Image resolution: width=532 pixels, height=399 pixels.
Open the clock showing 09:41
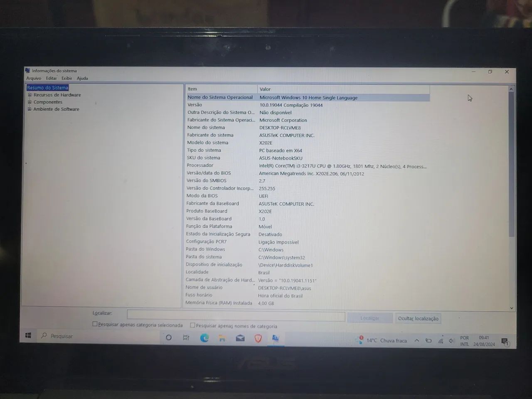click(484, 341)
